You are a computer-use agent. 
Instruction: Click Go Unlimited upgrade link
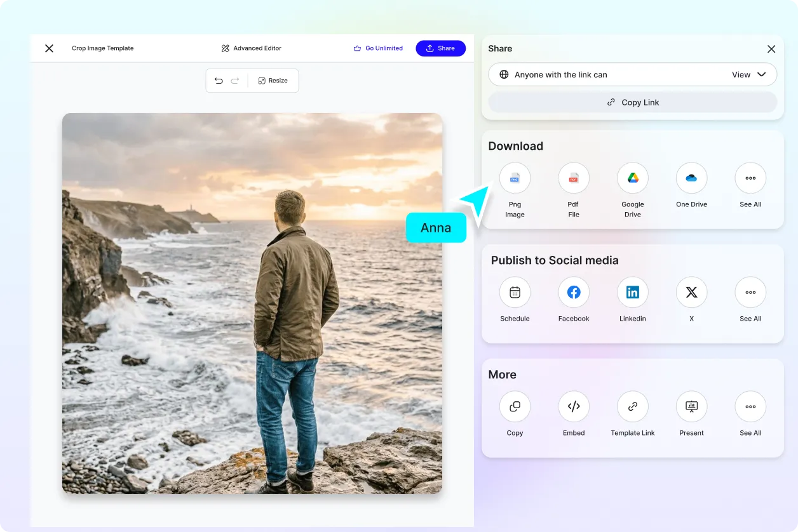(378, 48)
